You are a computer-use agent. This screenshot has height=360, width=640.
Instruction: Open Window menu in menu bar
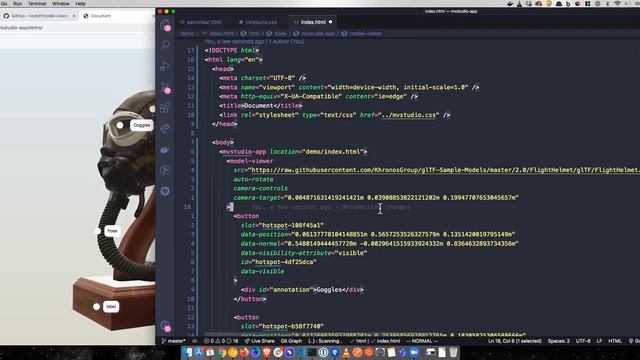tap(60, 3)
